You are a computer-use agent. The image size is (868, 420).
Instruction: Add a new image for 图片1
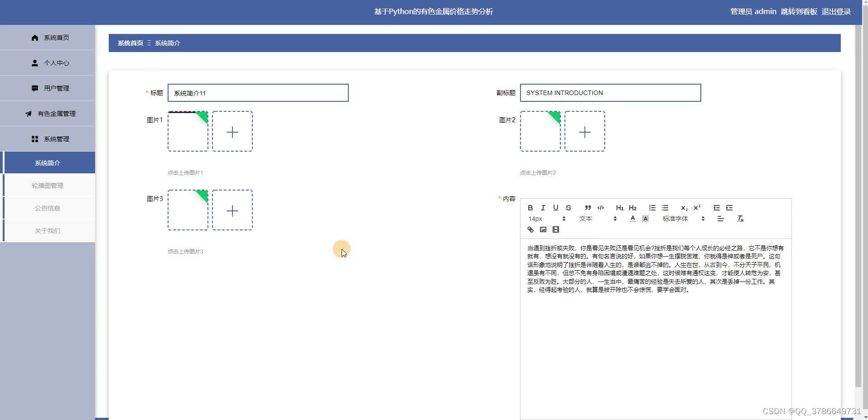click(x=232, y=131)
